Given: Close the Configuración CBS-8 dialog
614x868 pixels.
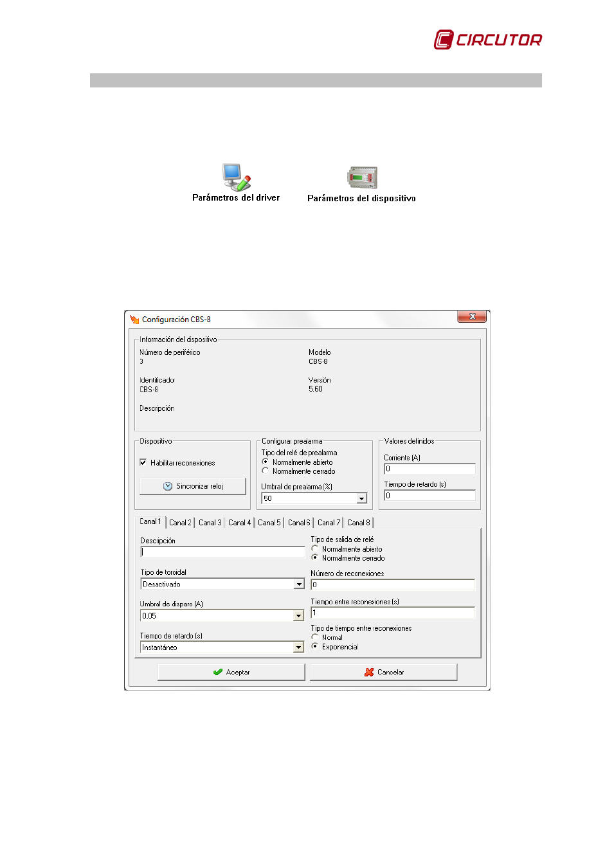Looking at the screenshot, I should pyautogui.click(x=472, y=316).
